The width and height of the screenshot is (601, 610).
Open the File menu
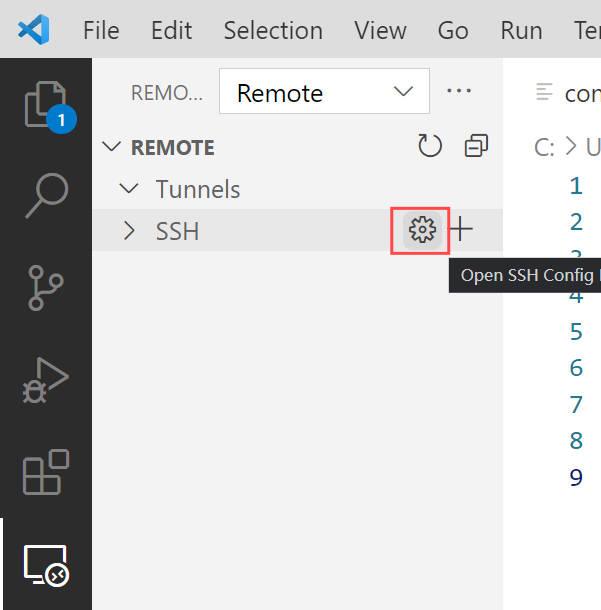pos(101,30)
